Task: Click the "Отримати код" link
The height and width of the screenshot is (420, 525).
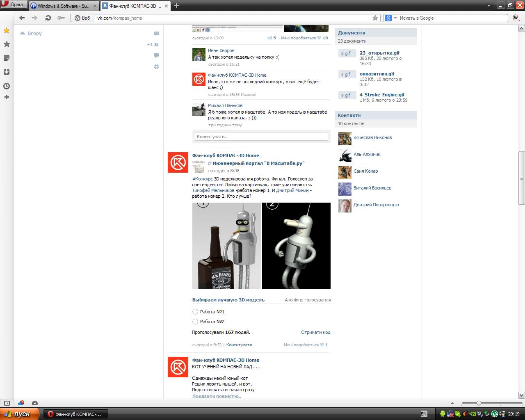Action: tap(315, 332)
